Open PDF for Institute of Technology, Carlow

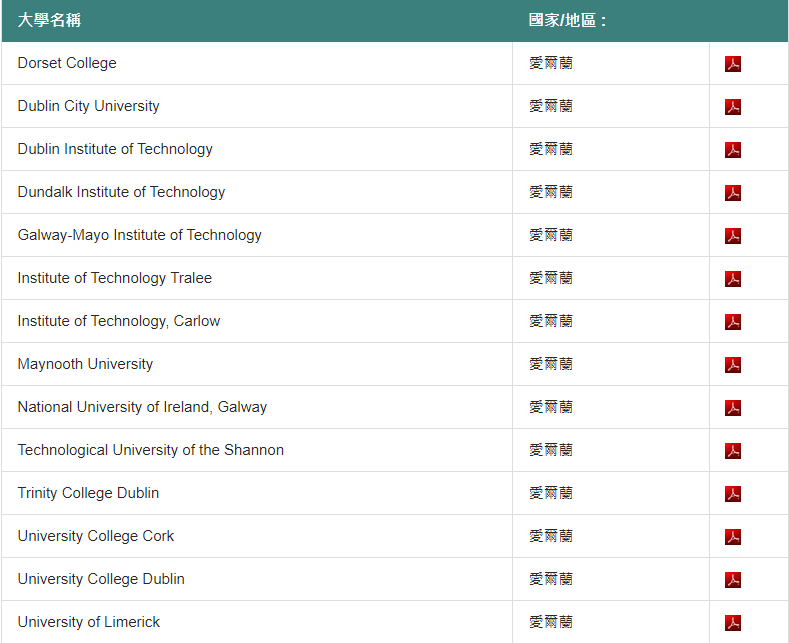(x=733, y=322)
